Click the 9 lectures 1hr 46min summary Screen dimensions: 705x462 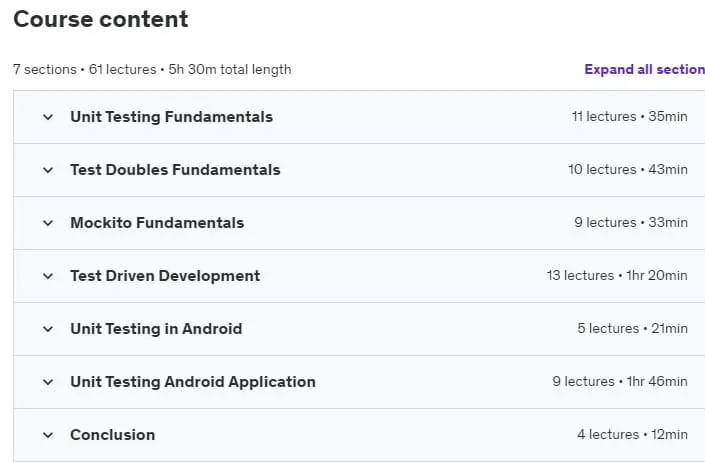[x=620, y=382]
